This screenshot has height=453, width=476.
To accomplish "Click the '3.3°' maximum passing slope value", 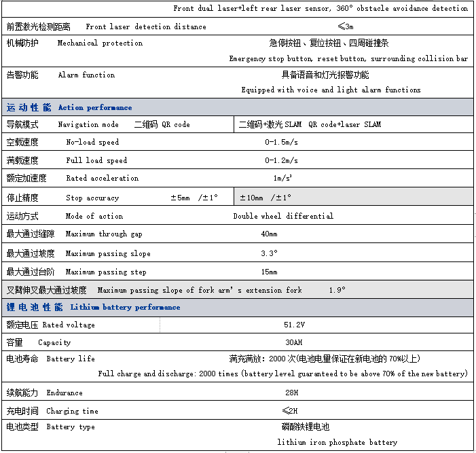I will 270,253.
